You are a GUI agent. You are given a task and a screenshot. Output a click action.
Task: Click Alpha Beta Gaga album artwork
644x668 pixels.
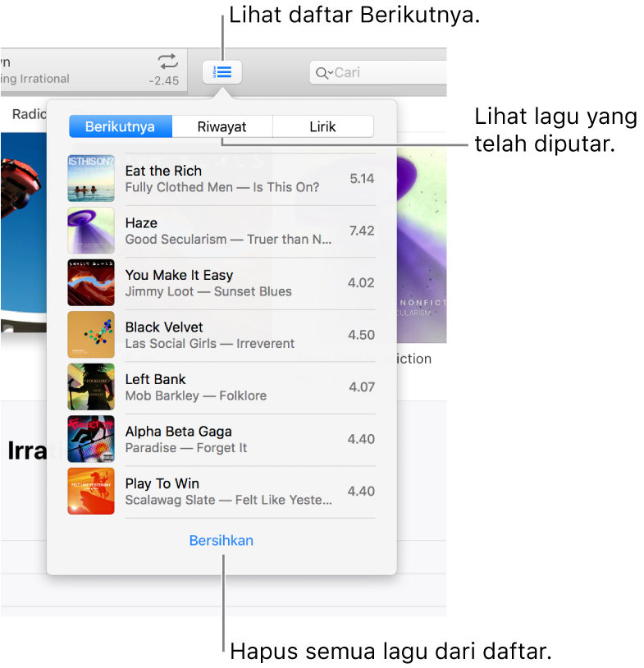pos(91,439)
